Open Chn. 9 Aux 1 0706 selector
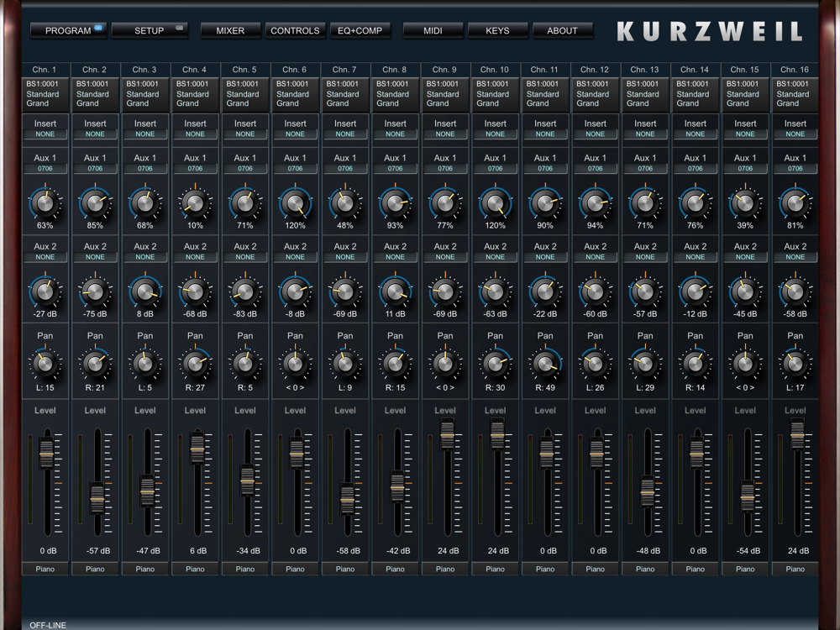Screen dimensions: 840x630 (445, 168)
